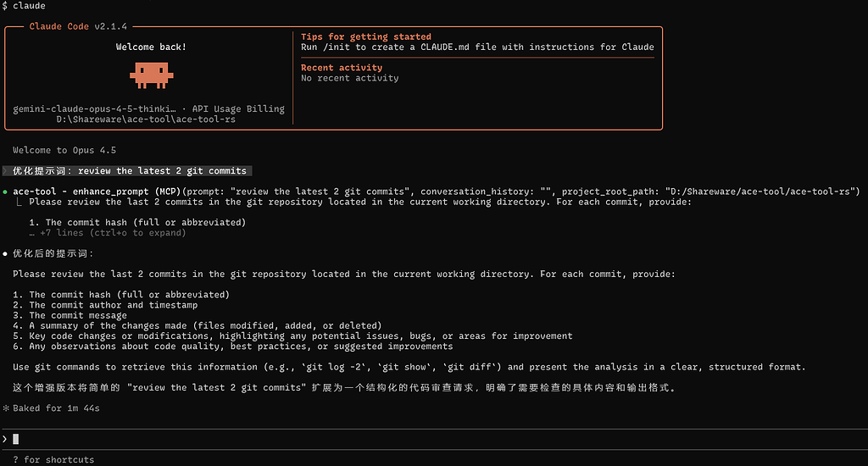
Task: Expand the '+7 lines (ctrl+o to expand)' output
Action: pyautogui.click(x=108, y=233)
